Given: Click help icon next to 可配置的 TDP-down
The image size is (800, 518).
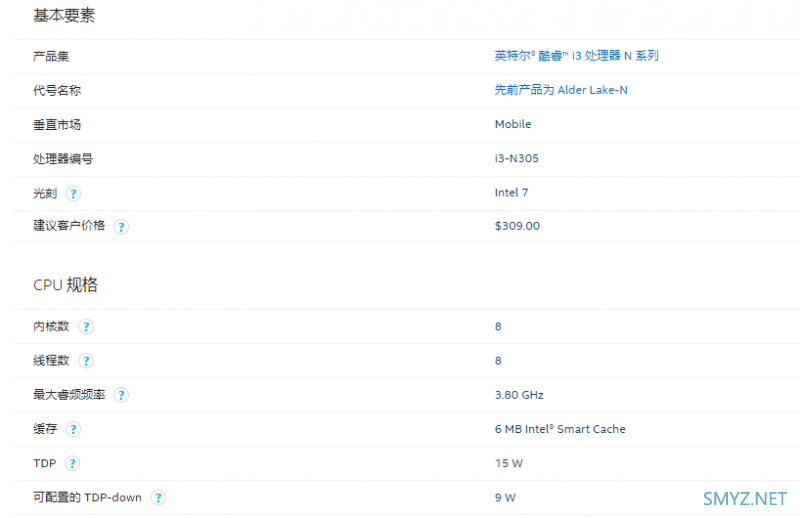Looking at the screenshot, I should (x=158, y=497).
